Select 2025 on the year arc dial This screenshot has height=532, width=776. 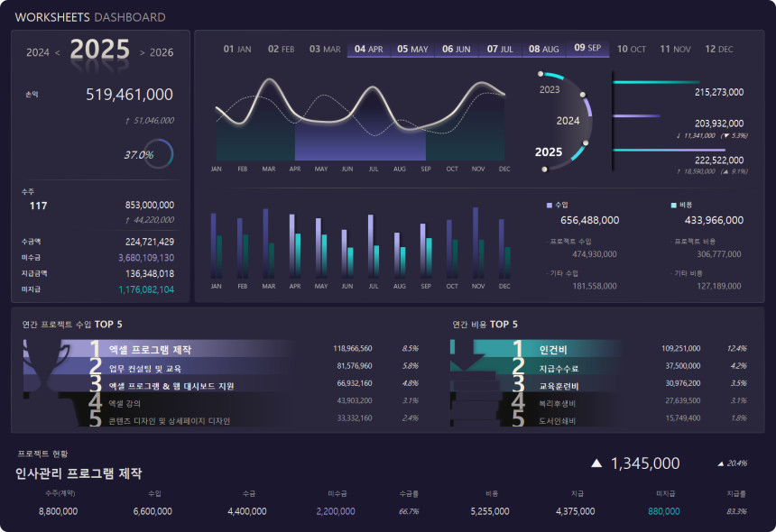(549, 151)
